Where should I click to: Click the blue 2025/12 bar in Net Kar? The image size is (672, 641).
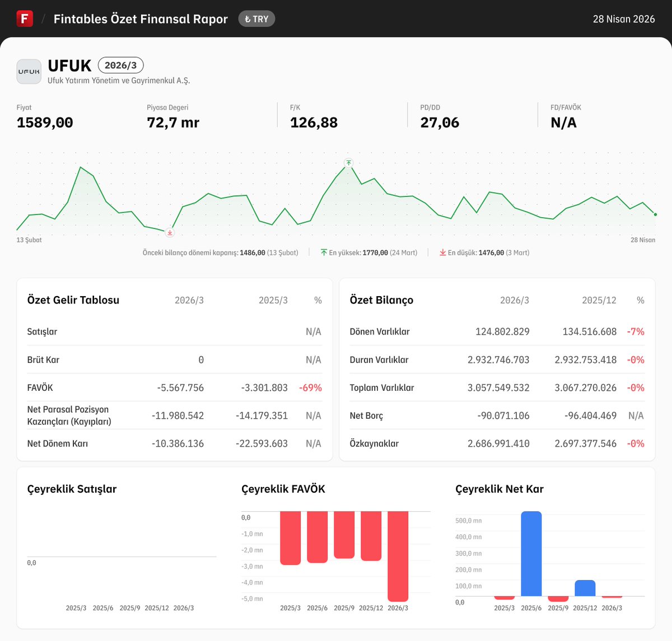[585, 588]
